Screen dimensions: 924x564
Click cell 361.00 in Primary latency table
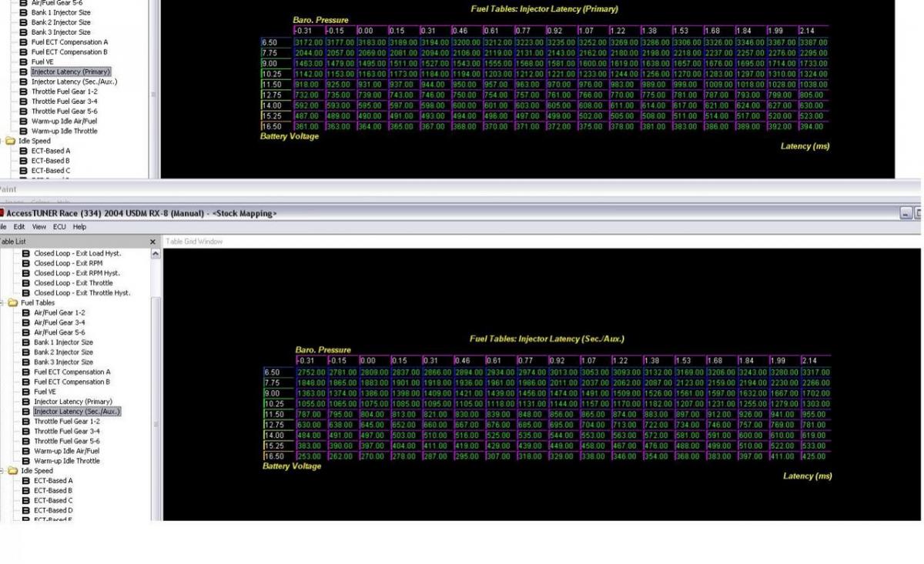tap(309, 126)
